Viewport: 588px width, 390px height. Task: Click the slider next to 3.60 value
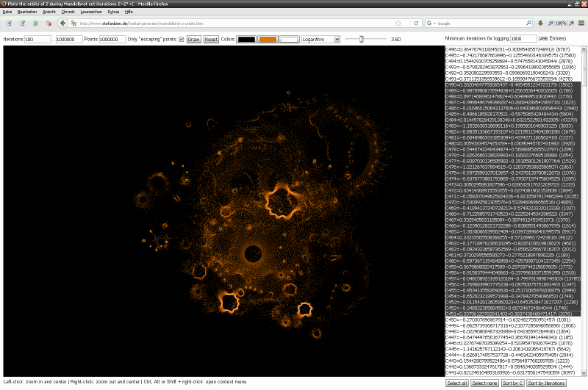point(360,39)
